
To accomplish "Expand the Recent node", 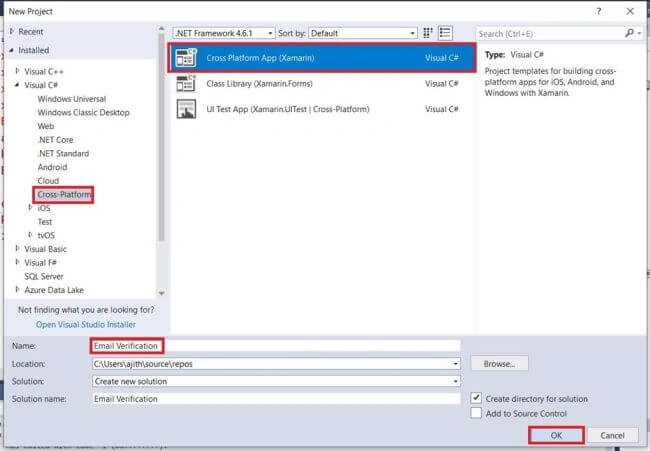I will pos(12,31).
